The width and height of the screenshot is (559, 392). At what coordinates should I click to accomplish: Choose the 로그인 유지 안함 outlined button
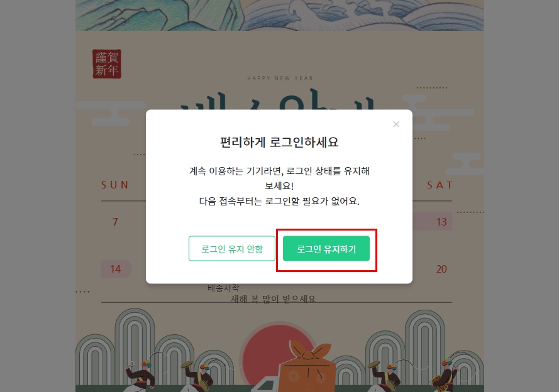pos(232,249)
